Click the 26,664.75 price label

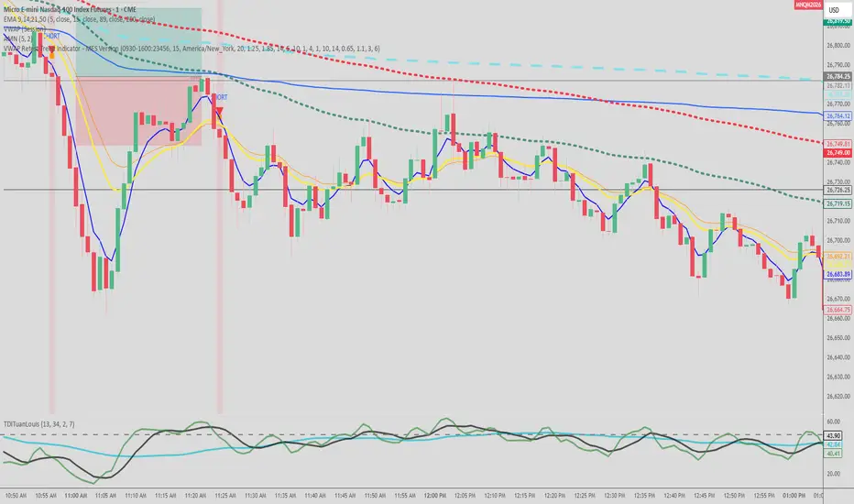click(x=838, y=310)
